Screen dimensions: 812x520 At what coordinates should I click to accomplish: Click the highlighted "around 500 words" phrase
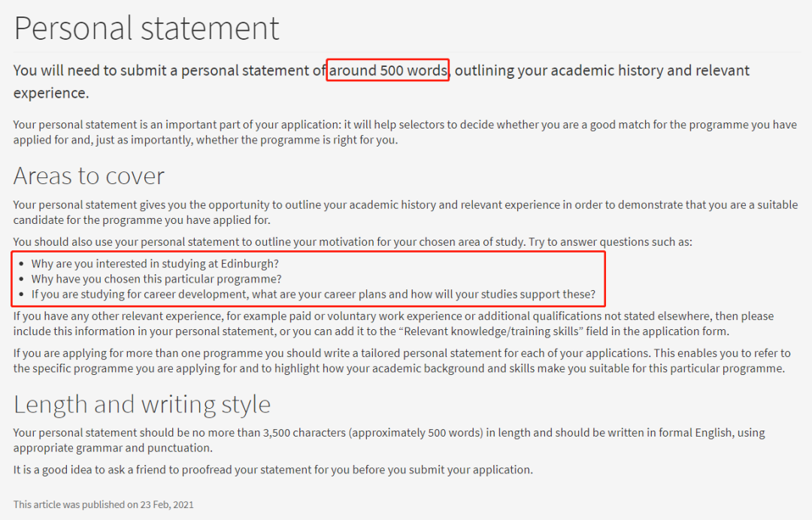(388, 71)
